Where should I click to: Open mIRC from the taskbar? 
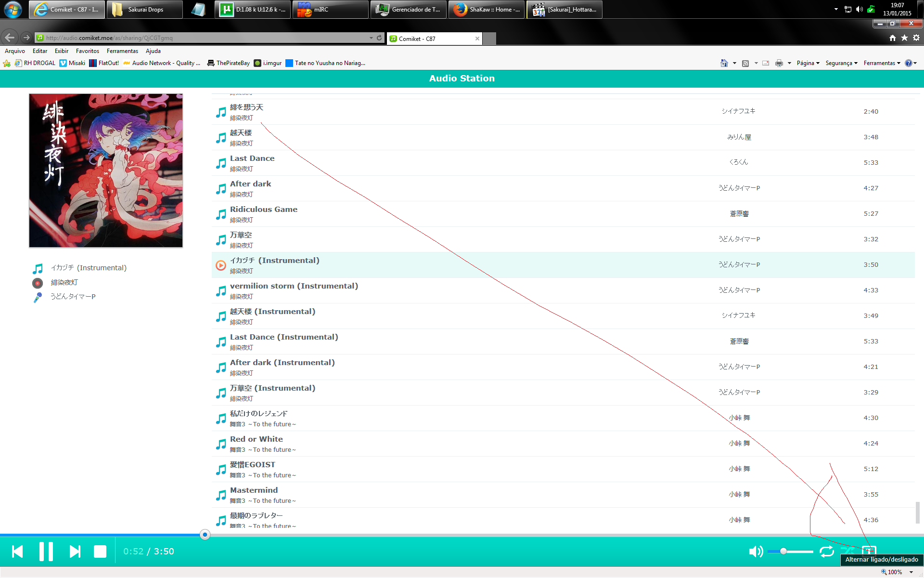tap(330, 9)
